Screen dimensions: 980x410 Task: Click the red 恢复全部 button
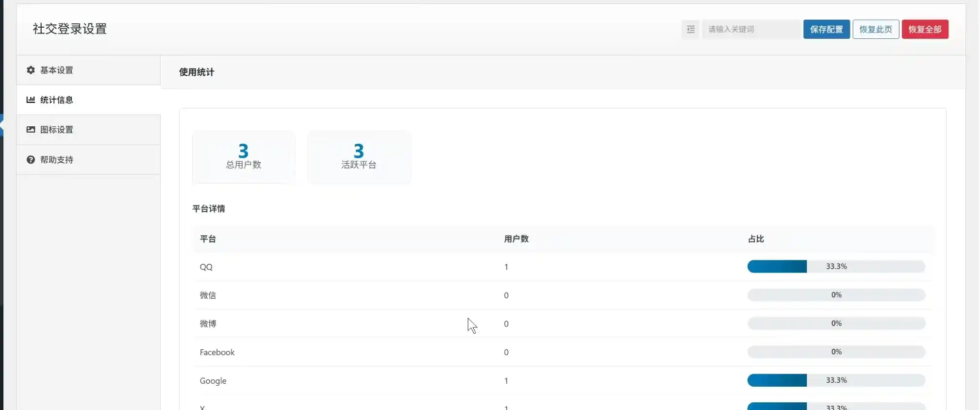tap(925, 29)
